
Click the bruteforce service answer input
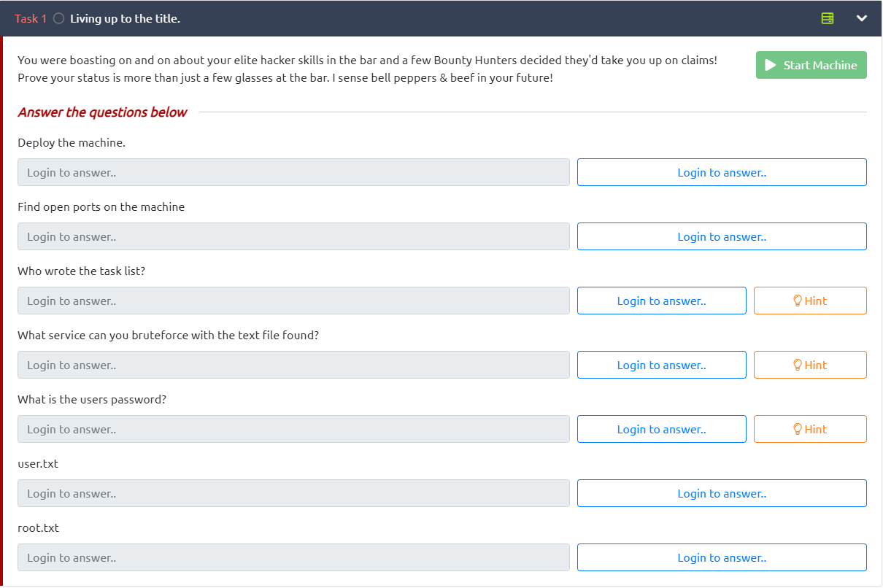(x=293, y=365)
